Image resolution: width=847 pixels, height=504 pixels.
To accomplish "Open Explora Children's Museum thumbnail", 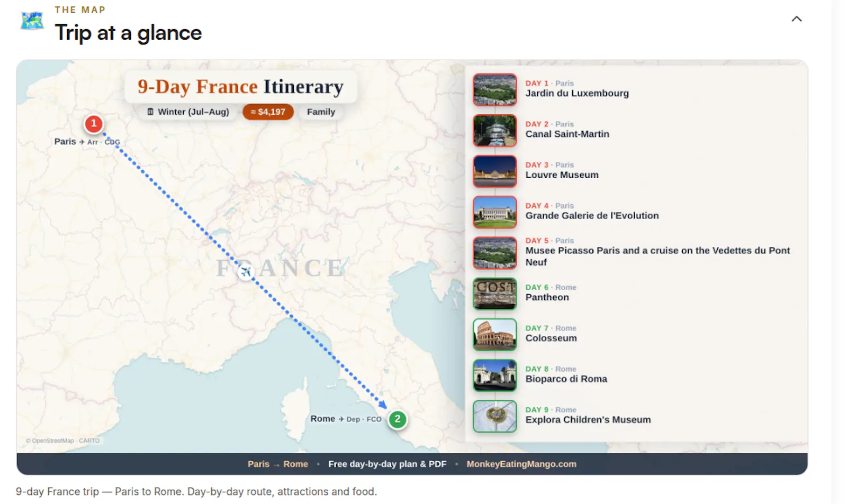I will pos(494,416).
